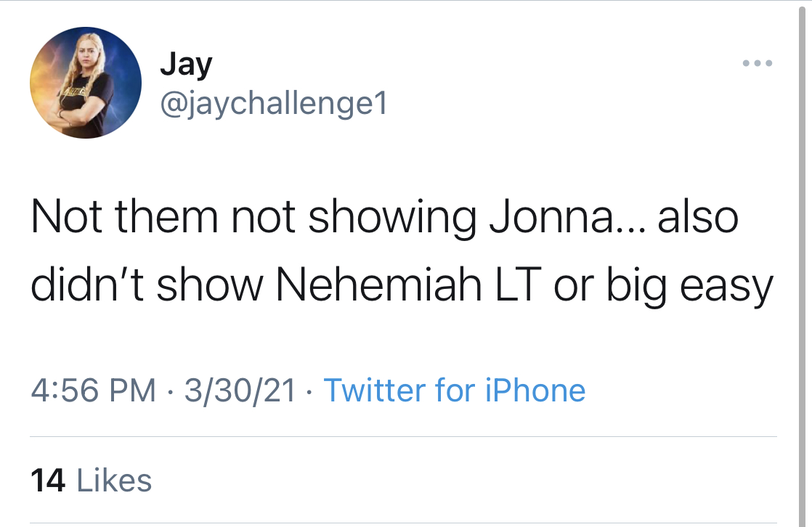
Task: Click the tweet's first line starting Not them
Action: (384, 218)
